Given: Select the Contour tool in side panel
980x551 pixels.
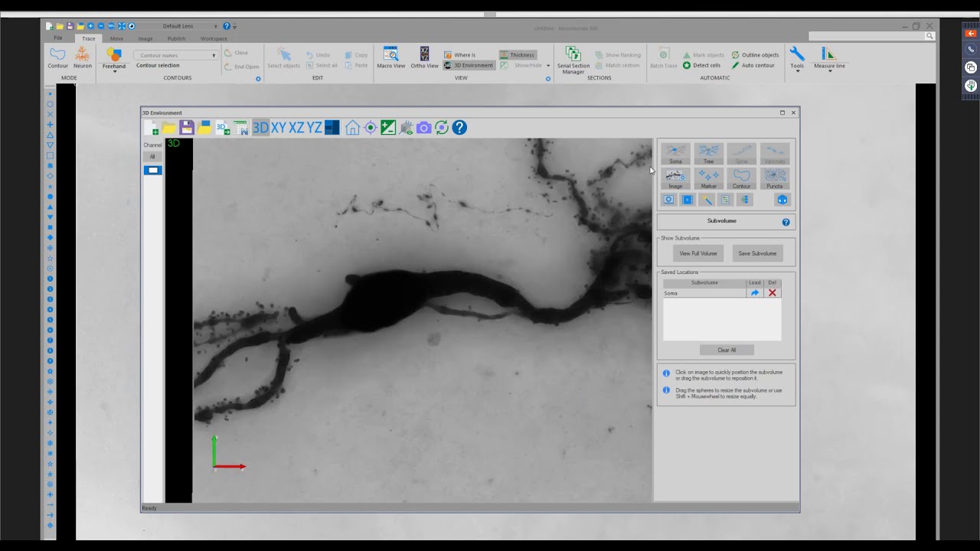Looking at the screenshot, I should click(741, 178).
